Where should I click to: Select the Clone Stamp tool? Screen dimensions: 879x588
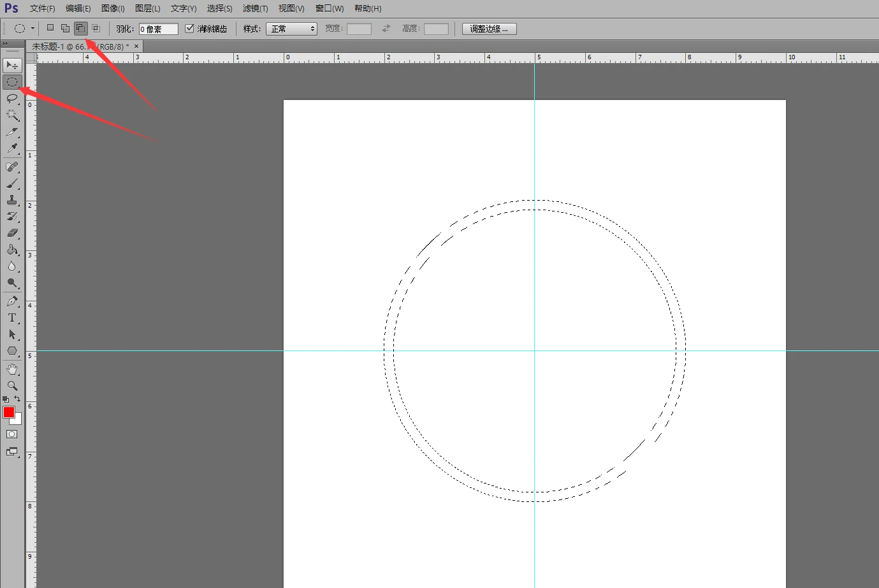click(12, 200)
